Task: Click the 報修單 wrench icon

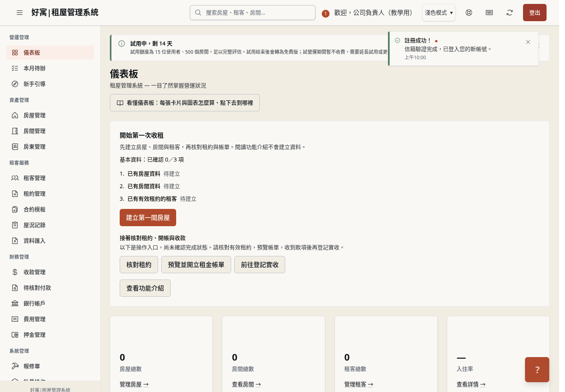Action: 15,366
